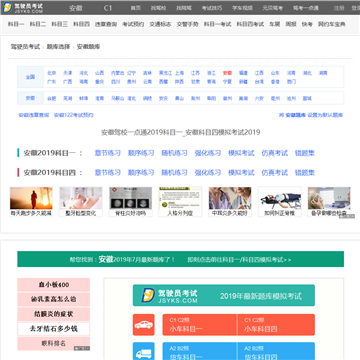Open 交通标志 in secondary navigation

click(160, 24)
